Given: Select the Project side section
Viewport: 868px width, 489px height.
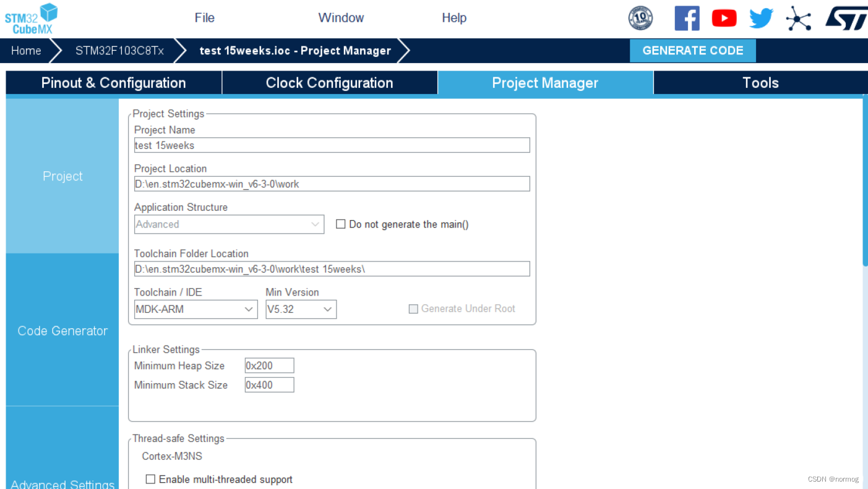Looking at the screenshot, I should (62, 176).
